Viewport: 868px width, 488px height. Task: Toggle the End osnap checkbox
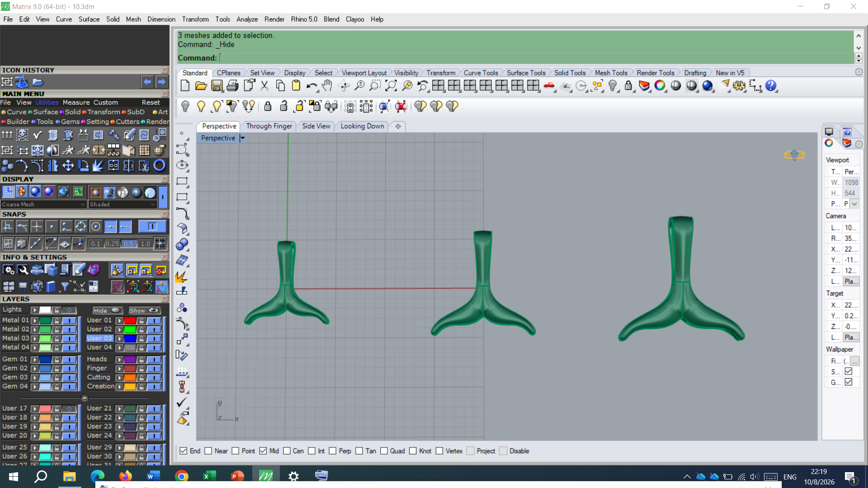(x=183, y=451)
